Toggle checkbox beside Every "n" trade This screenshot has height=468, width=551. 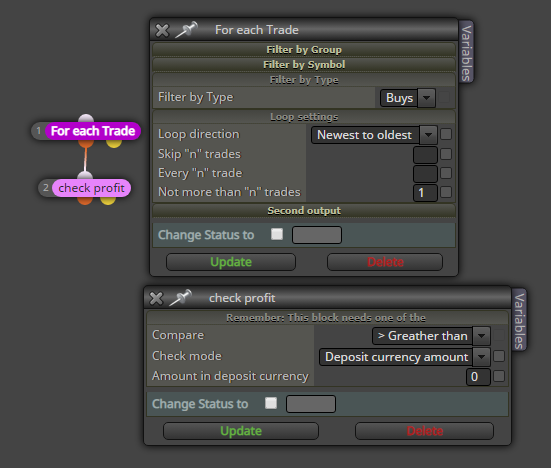tap(446, 173)
